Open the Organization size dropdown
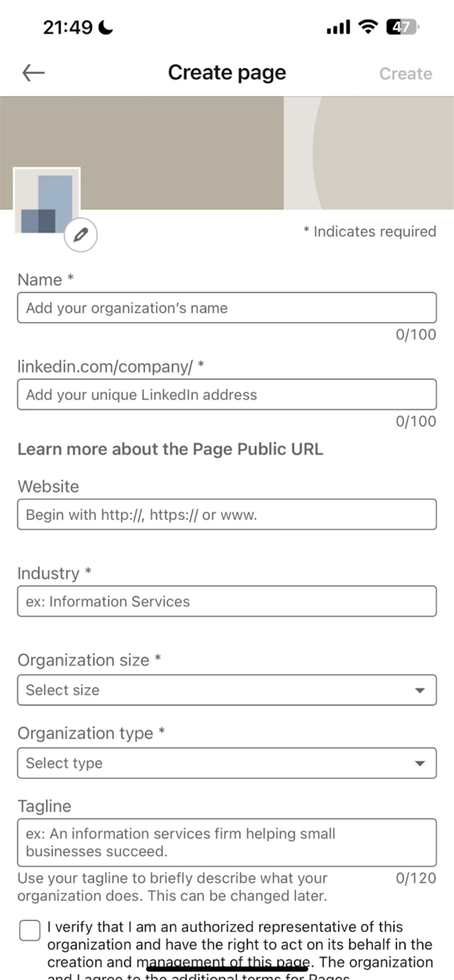 227,690
